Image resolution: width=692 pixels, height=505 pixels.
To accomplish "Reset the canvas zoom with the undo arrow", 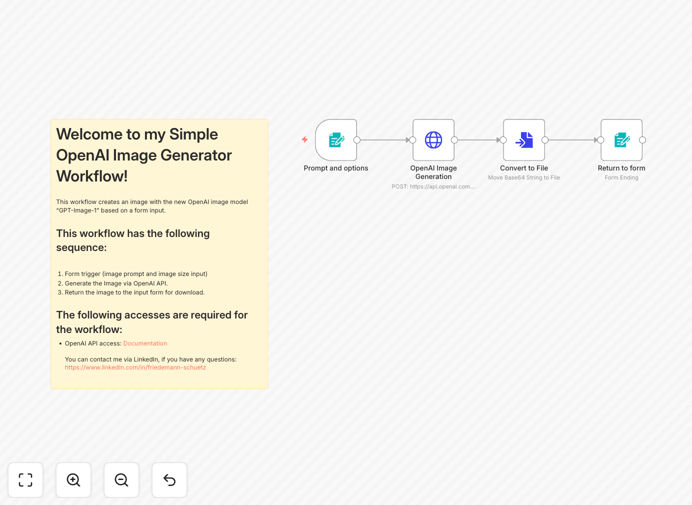I will click(169, 480).
